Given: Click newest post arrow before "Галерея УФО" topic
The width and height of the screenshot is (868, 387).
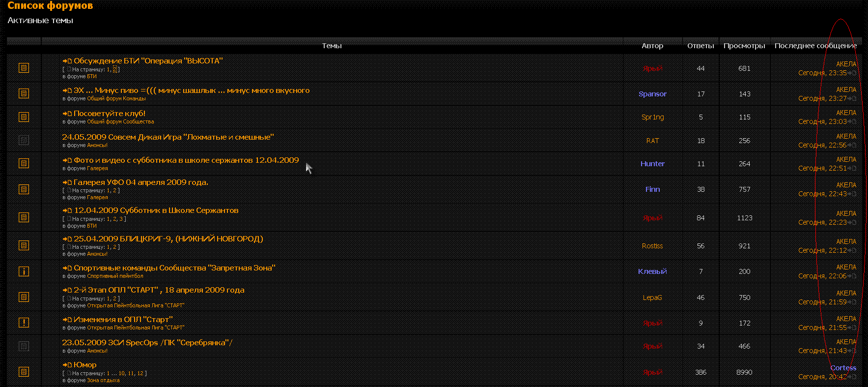Looking at the screenshot, I should [x=67, y=183].
